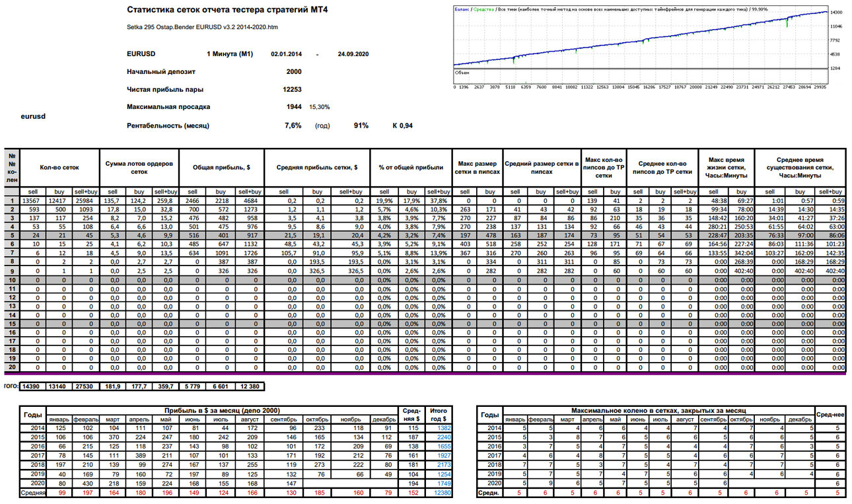
Task: Select grand total profit "12 380"
Action: pyautogui.click(x=249, y=386)
